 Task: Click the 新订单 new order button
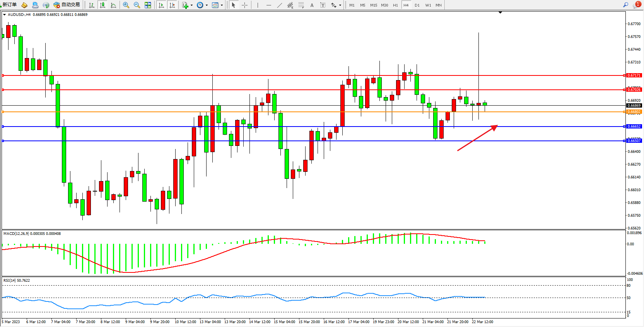(x=9, y=5)
